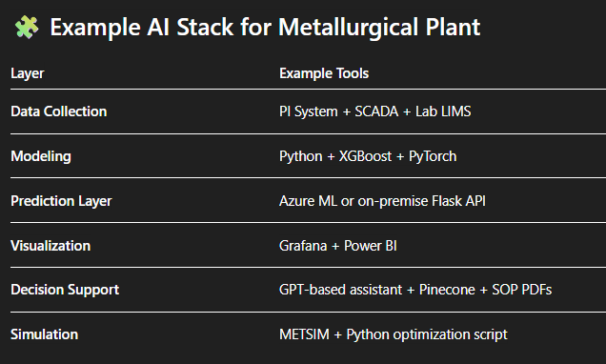
Task: Select the Prediction Layer row label
Action: coord(61,201)
